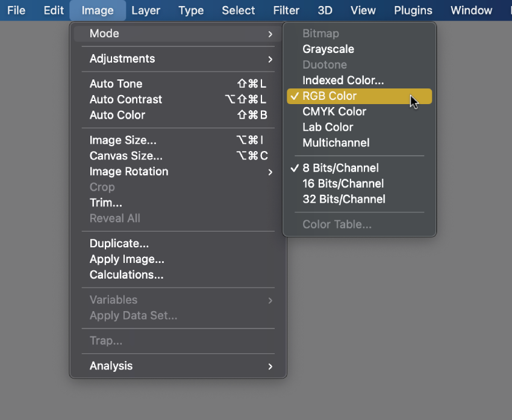This screenshot has width=512, height=420.
Task: Choose CMYK Color mode
Action: [x=334, y=112]
